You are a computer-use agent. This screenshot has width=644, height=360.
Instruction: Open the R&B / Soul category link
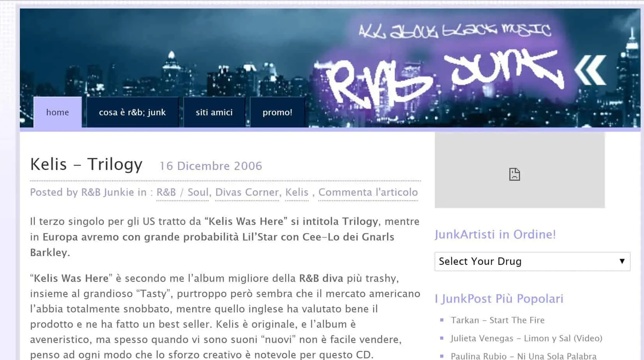[x=182, y=192]
